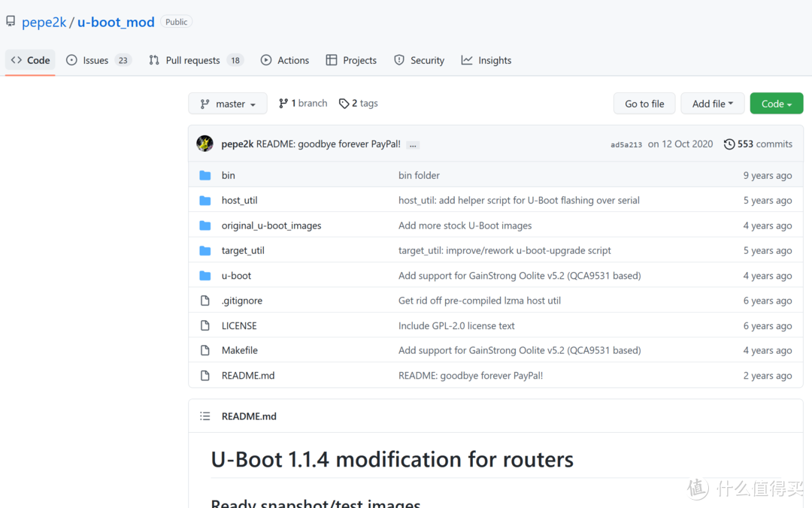Expand commit message ellipsis button
This screenshot has width=812, height=508.
pyautogui.click(x=414, y=144)
